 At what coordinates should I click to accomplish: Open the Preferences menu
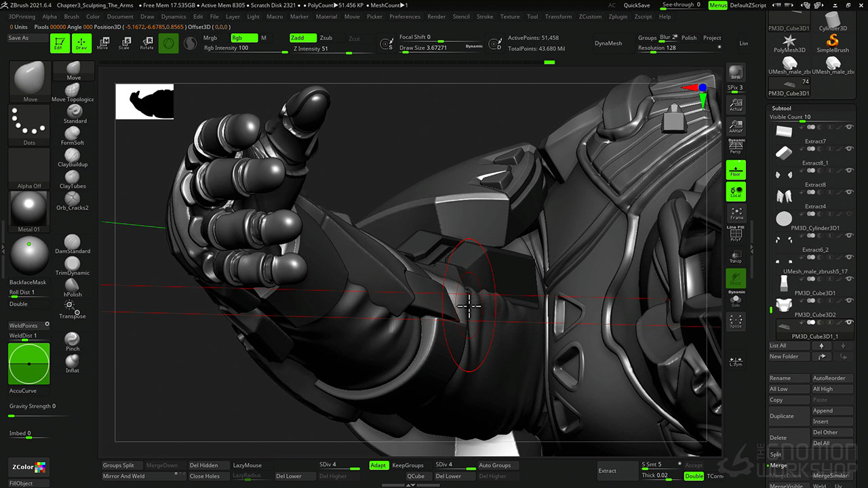click(405, 16)
